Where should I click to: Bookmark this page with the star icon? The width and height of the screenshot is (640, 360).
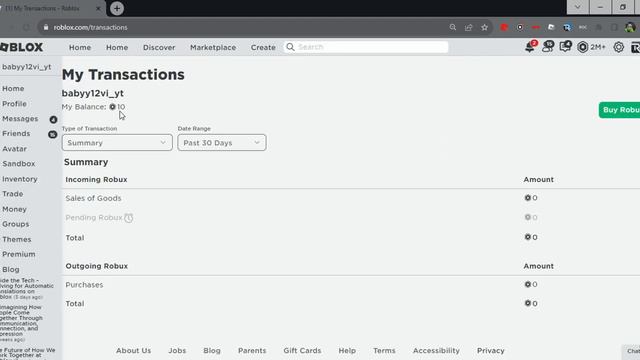click(484, 27)
